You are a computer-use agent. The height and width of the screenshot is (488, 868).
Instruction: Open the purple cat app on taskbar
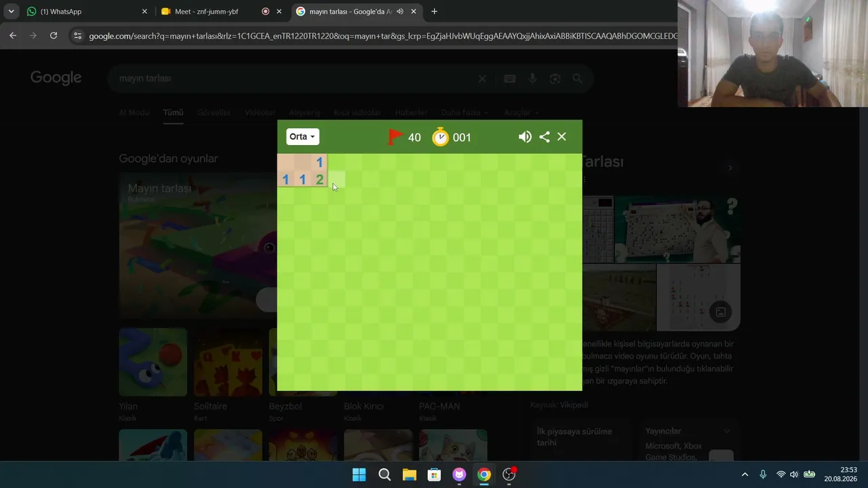click(x=459, y=474)
